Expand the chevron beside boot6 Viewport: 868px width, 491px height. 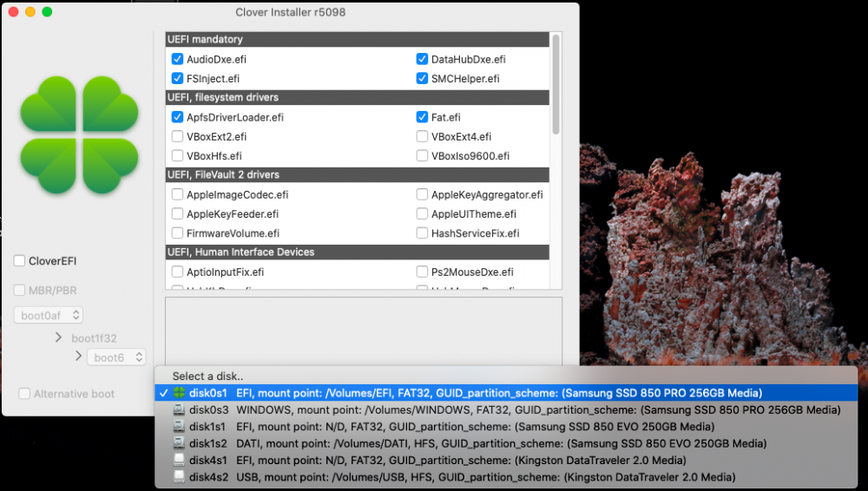pos(79,356)
